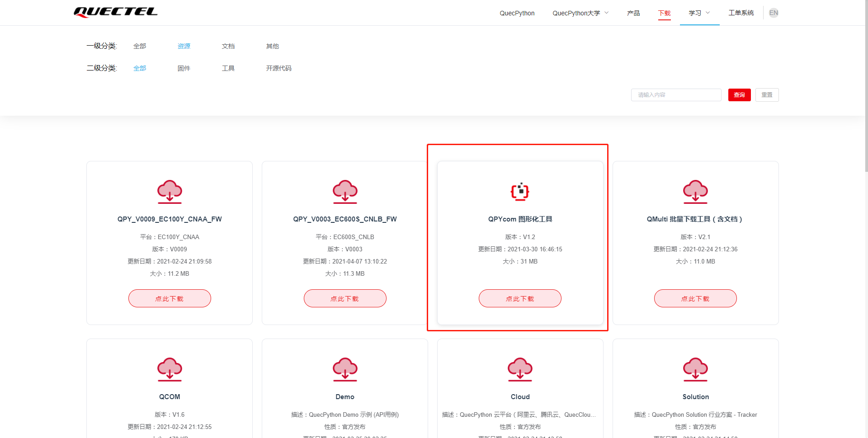Viewport: 868px width, 438px height.
Task: Click the QPY_V0009_EC100Y_CNAA_FW title
Action: tap(170, 219)
